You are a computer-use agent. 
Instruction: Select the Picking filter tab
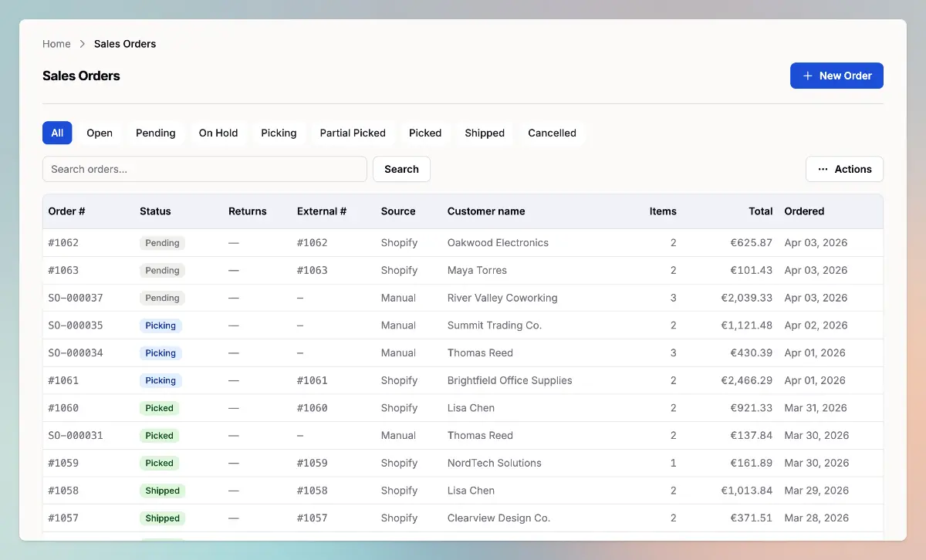point(279,133)
